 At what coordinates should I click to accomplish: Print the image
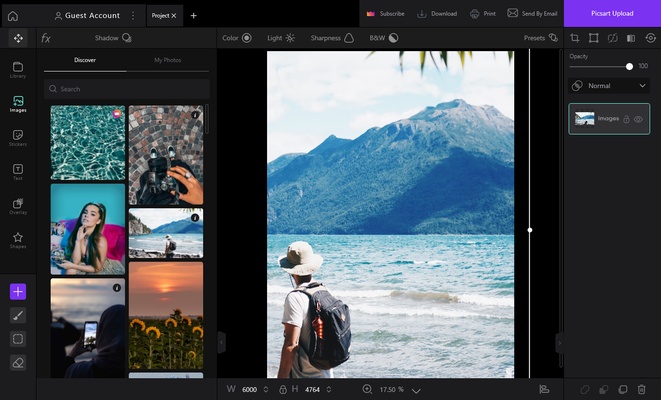click(x=483, y=13)
